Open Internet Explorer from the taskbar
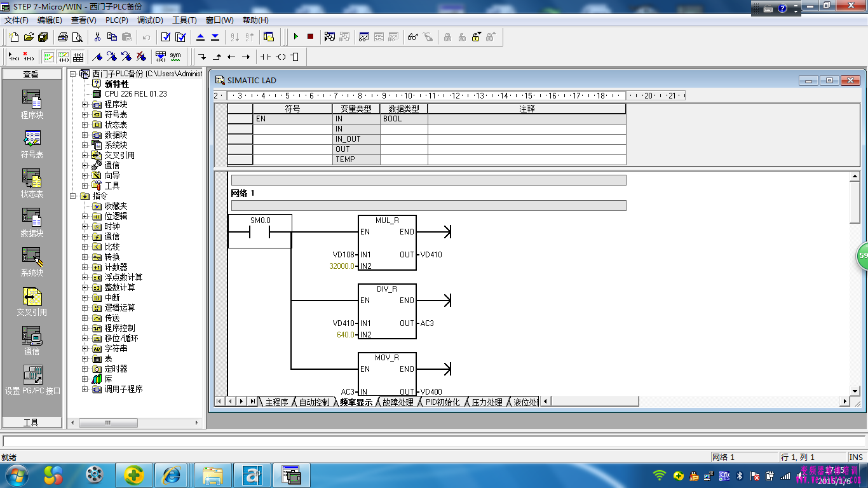This screenshot has width=868, height=488. tap(172, 475)
